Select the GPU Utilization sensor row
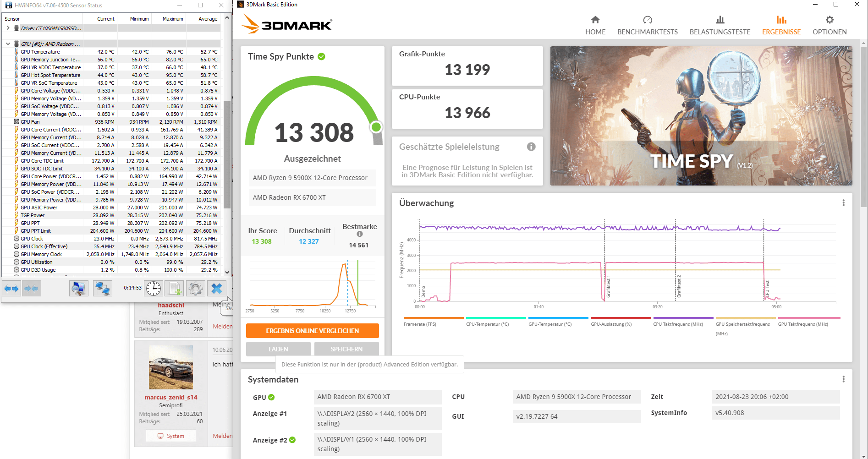The width and height of the screenshot is (868, 459). point(111,262)
